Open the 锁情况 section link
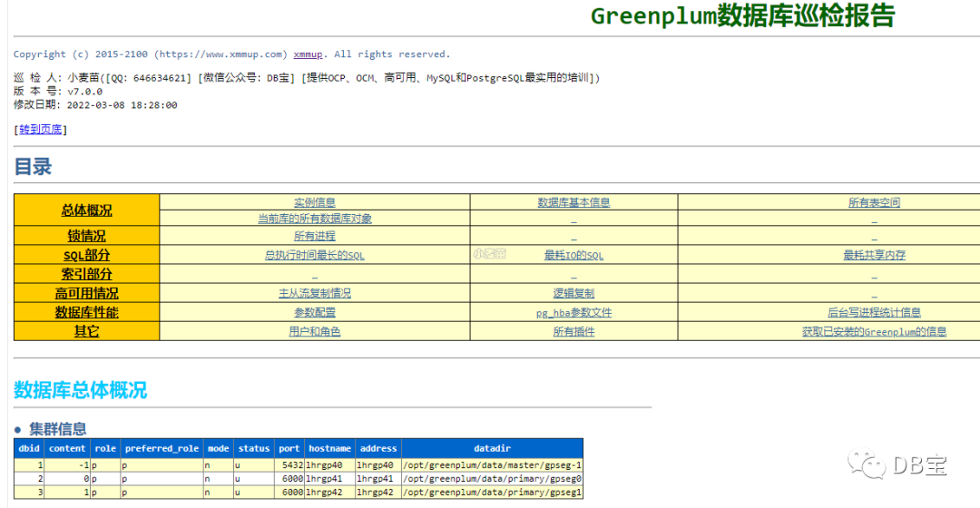Image resolution: width=980 pixels, height=508 pixels. pos(86,236)
